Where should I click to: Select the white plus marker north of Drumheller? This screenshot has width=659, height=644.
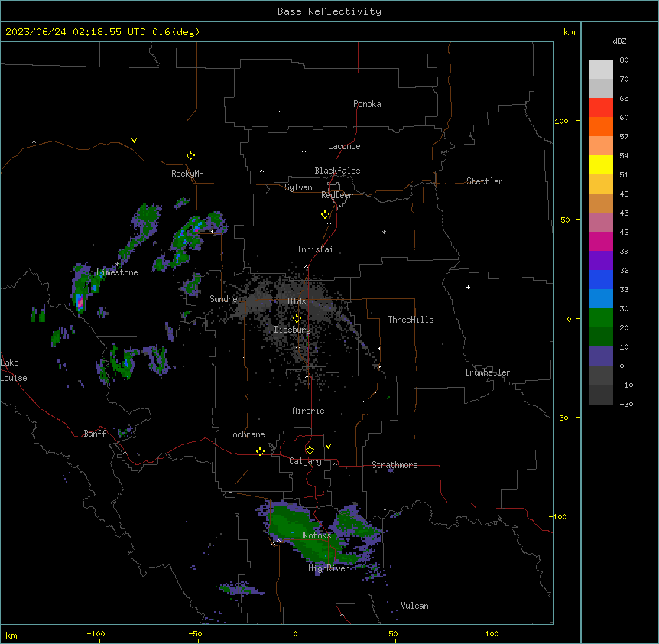tap(468, 287)
